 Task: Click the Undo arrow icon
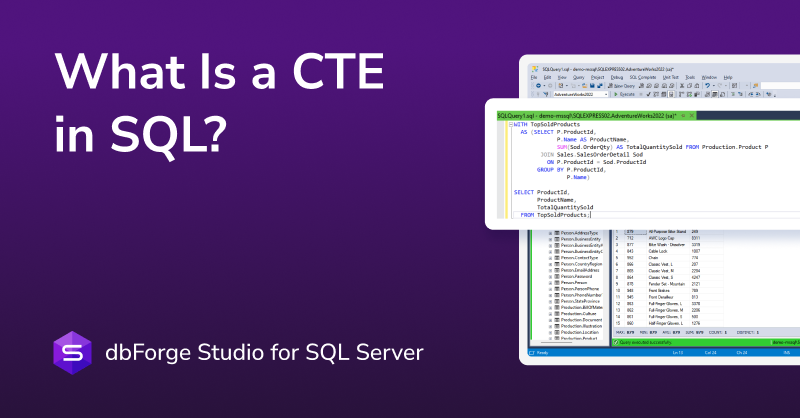coord(708,86)
